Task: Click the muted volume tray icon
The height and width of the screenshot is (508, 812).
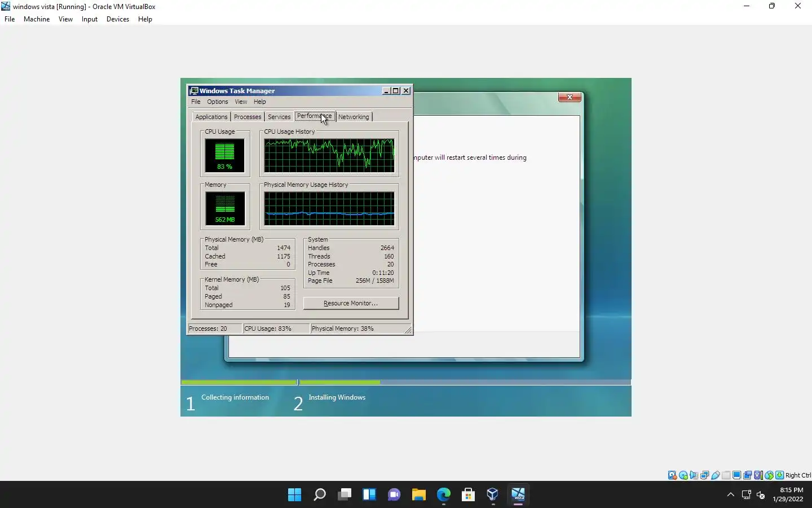Action: point(761,495)
